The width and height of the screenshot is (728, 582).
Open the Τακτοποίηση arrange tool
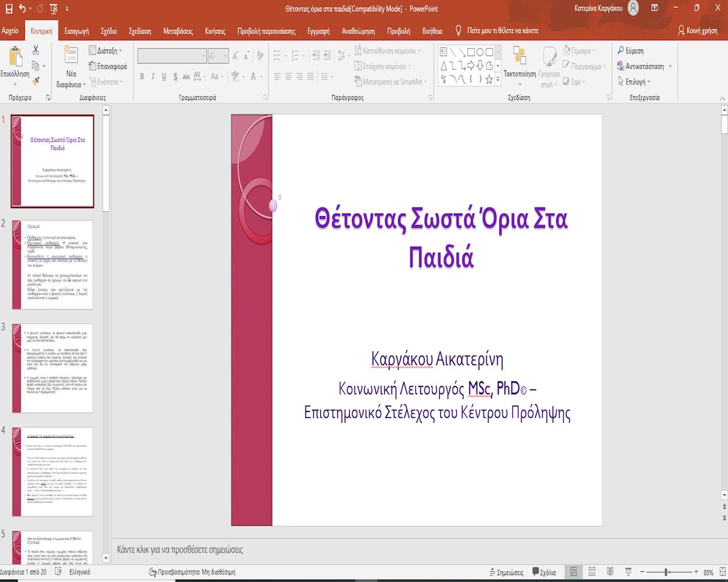coord(519,63)
